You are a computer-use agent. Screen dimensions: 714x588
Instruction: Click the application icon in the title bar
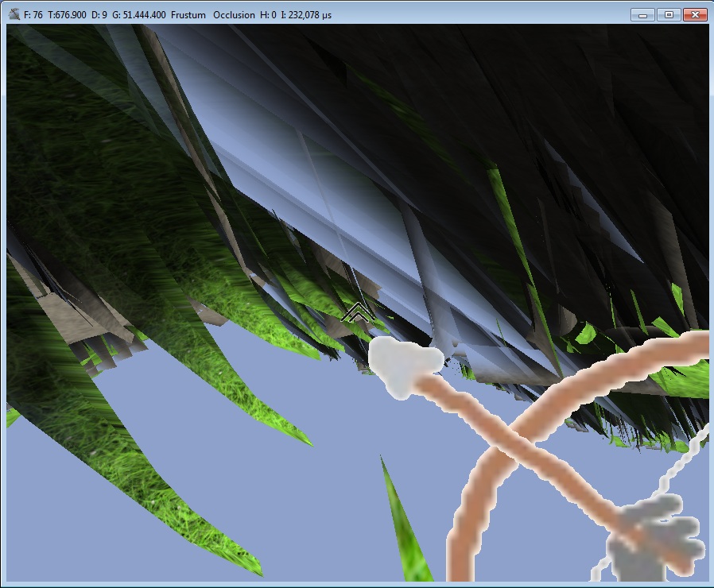click(14, 15)
